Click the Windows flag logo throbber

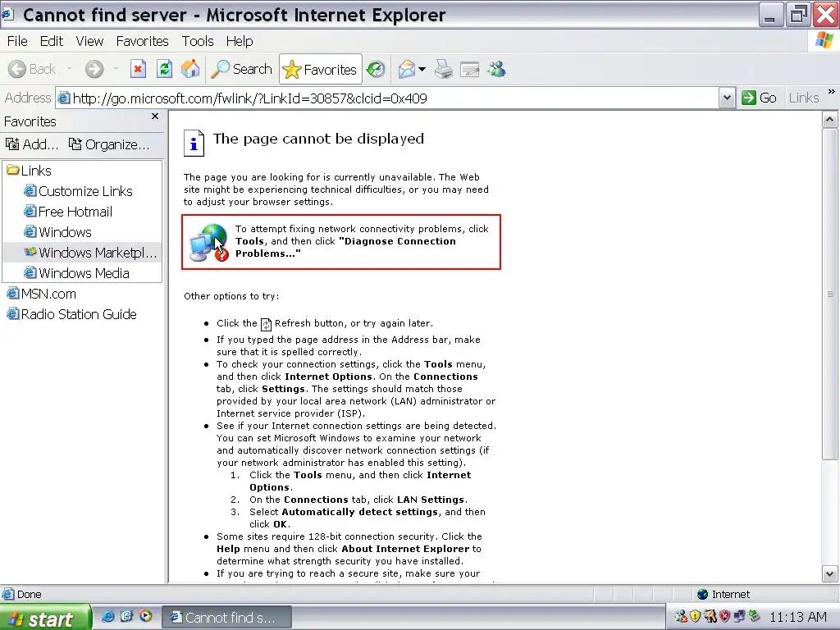824,40
